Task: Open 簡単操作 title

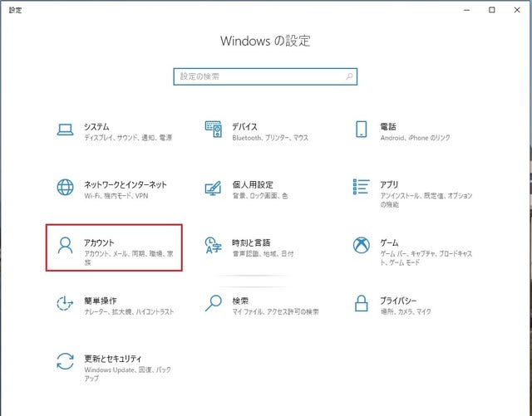Action: click(101, 301)
